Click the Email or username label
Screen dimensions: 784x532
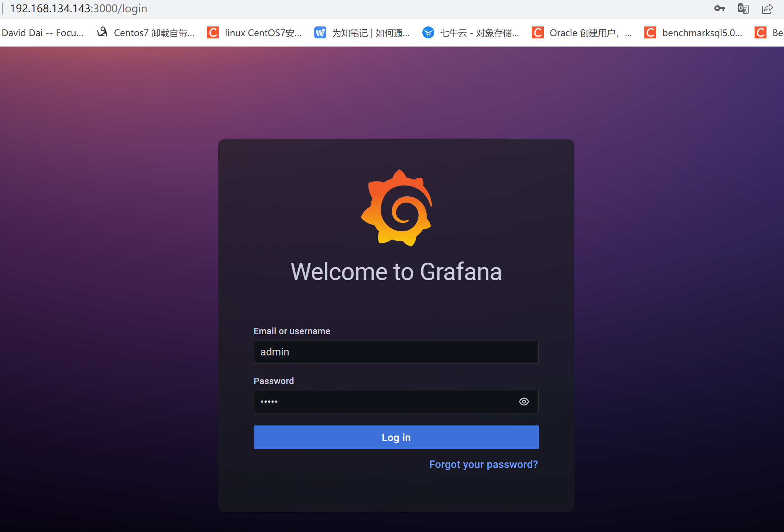[x=292, y=331]
